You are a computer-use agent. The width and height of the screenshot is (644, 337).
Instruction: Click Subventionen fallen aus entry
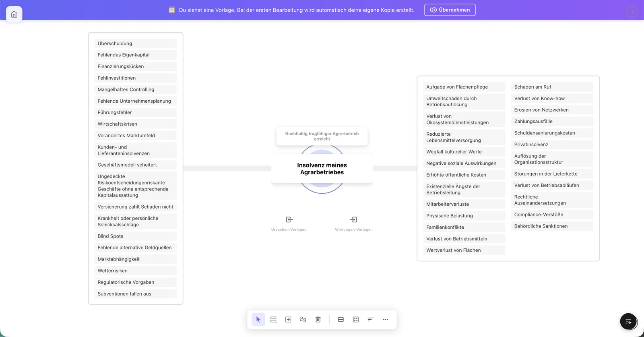(x=136, y=294)
